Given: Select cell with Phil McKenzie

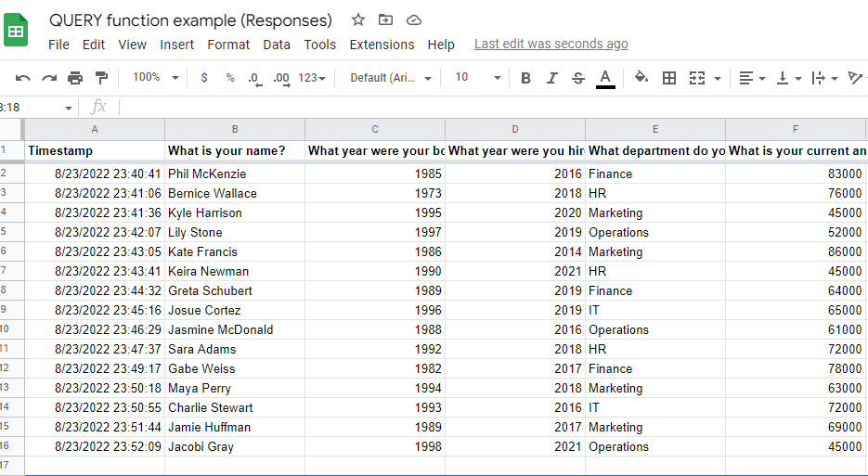Looking at the screenshot, I should (x=235, y=174).
